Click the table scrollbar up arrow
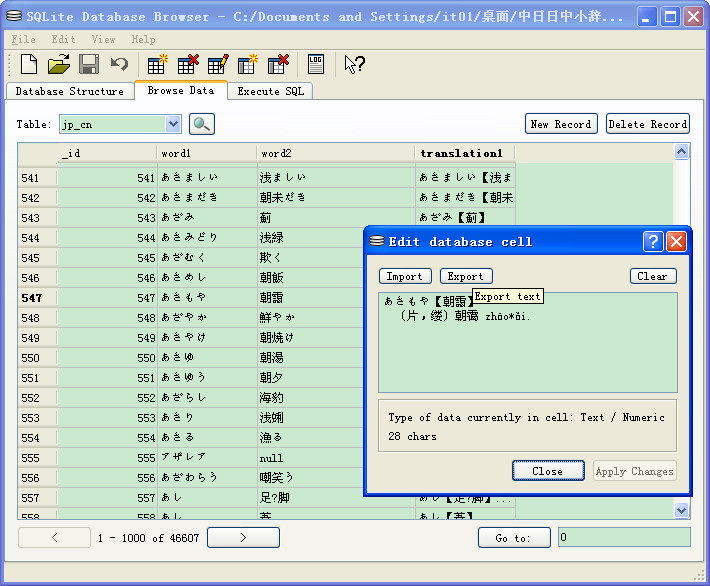This screenshot has width=710, height=586. (681, 152)
